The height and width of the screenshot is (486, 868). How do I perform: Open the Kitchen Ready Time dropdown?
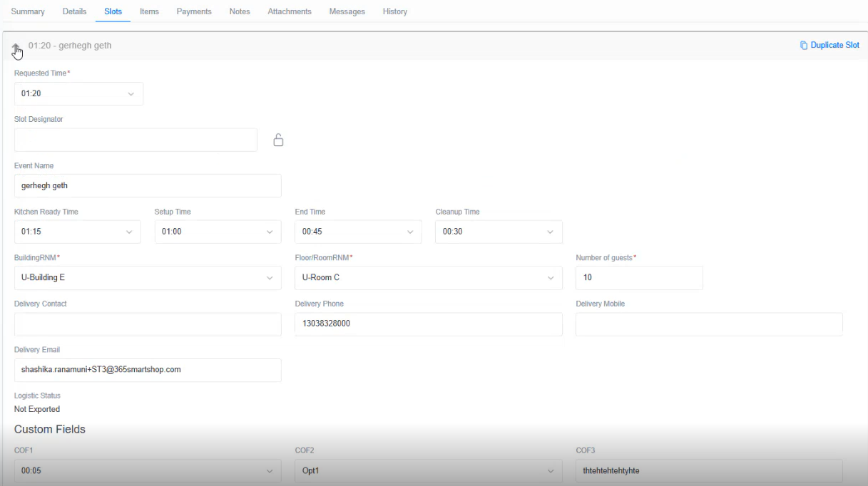129,232
